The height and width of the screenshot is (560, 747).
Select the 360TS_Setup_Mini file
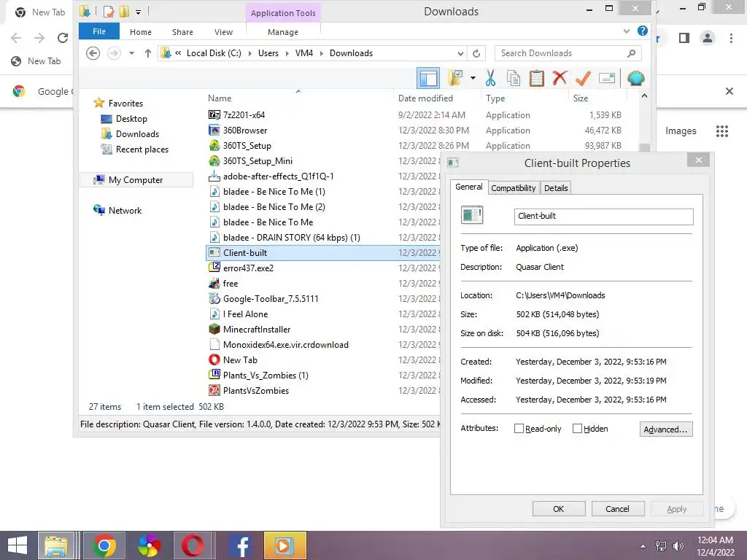point(258,161)
